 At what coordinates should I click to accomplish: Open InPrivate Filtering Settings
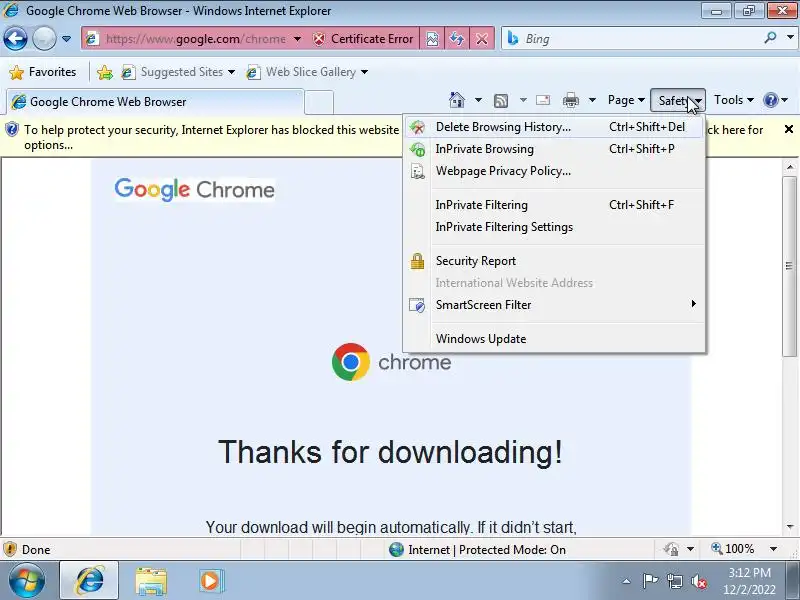pyautogui.click(x=554, y=227)
